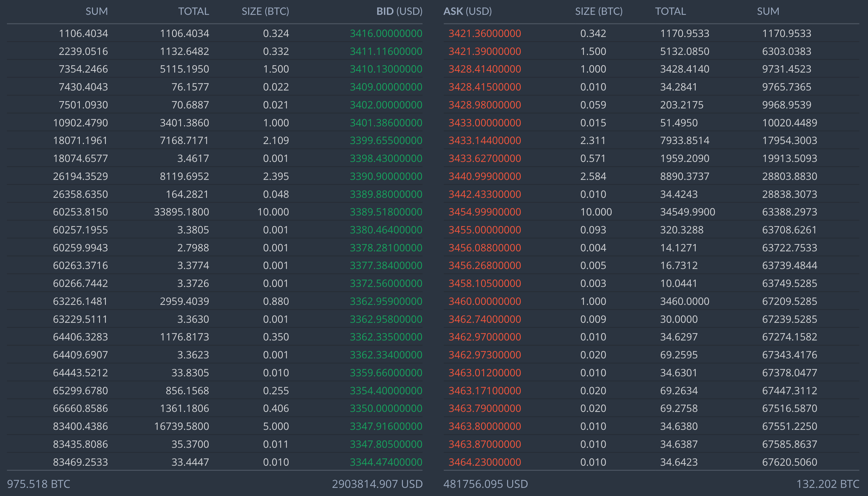868x496 pixels.
Task: Select ask price 3440.99900000
Action: click(484, 176)
